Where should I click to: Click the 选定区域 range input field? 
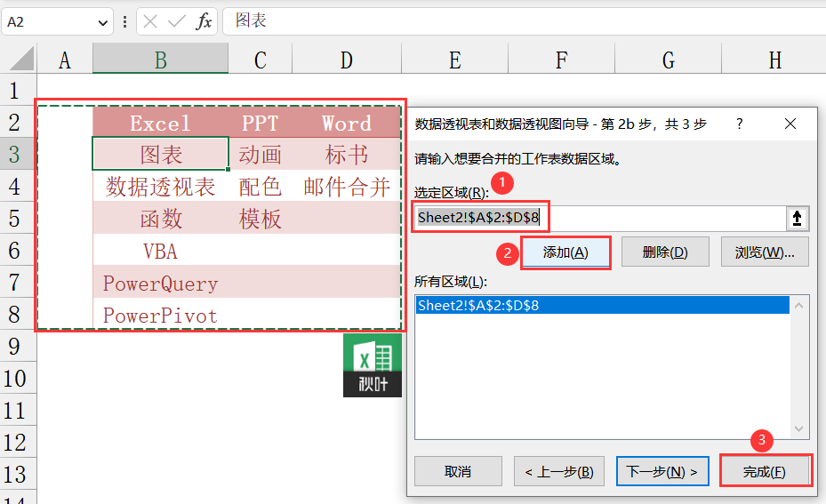(x=599, y=218)
